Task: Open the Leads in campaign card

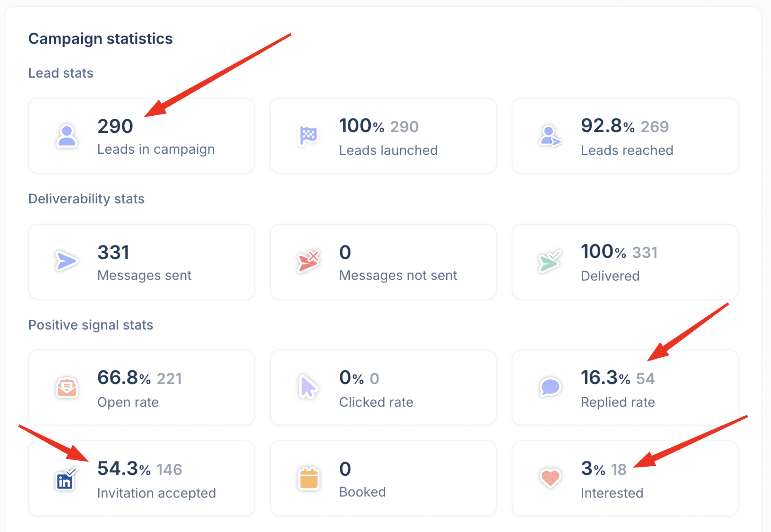Action: tap(141, 135)
